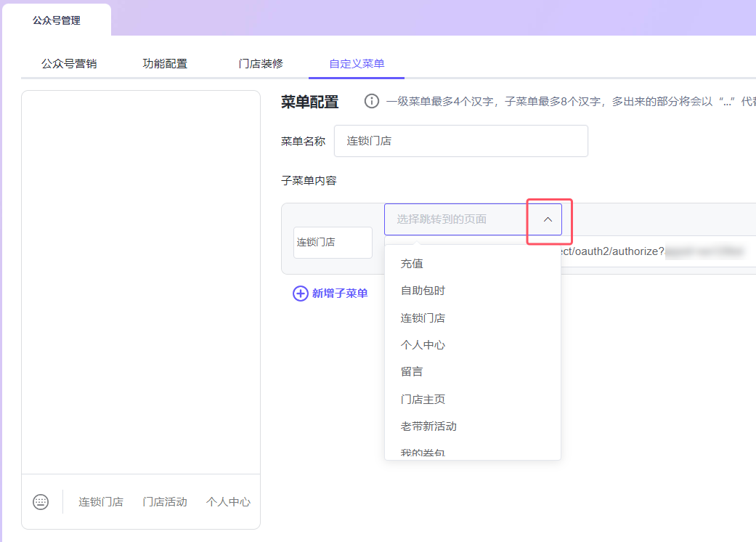Open the 功能配置 tab
The image size is (756, 542).
point(165,64)
